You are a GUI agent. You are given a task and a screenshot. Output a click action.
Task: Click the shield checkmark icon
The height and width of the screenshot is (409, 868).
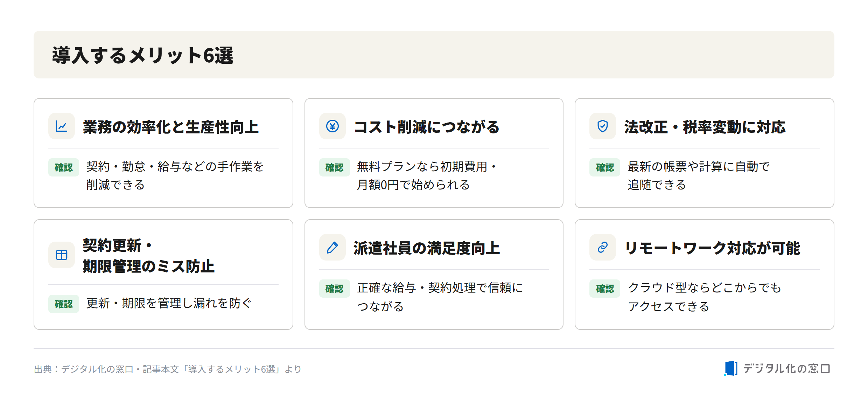[x=602, y=126]
